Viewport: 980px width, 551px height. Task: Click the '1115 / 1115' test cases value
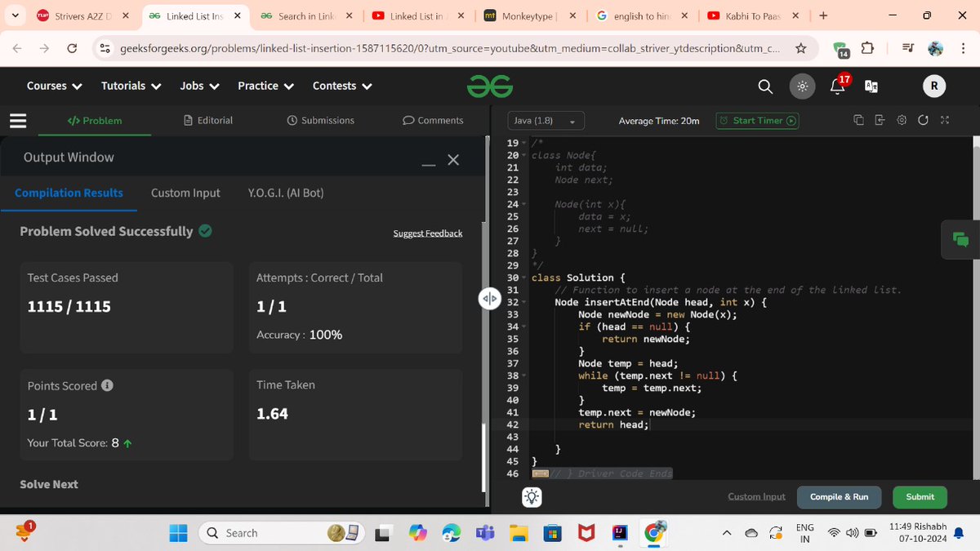(69, 307)
